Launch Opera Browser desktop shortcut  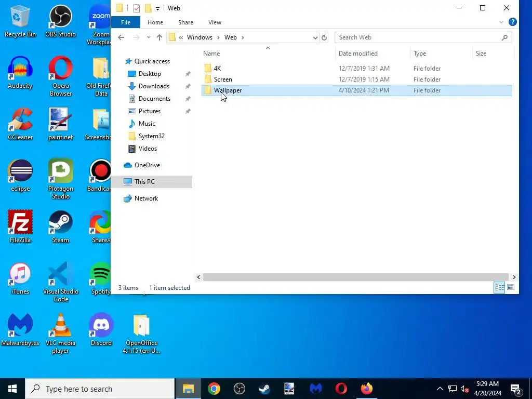point(60,77)
